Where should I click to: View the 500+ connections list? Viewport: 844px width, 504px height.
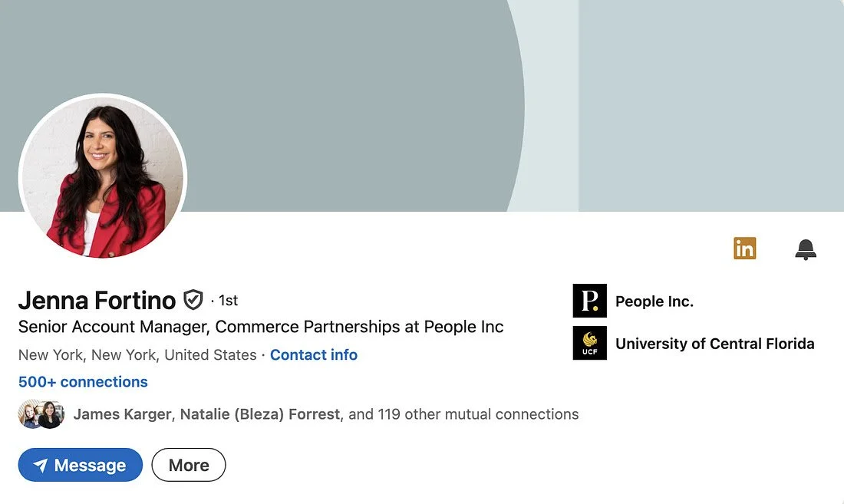click(83, 382)
